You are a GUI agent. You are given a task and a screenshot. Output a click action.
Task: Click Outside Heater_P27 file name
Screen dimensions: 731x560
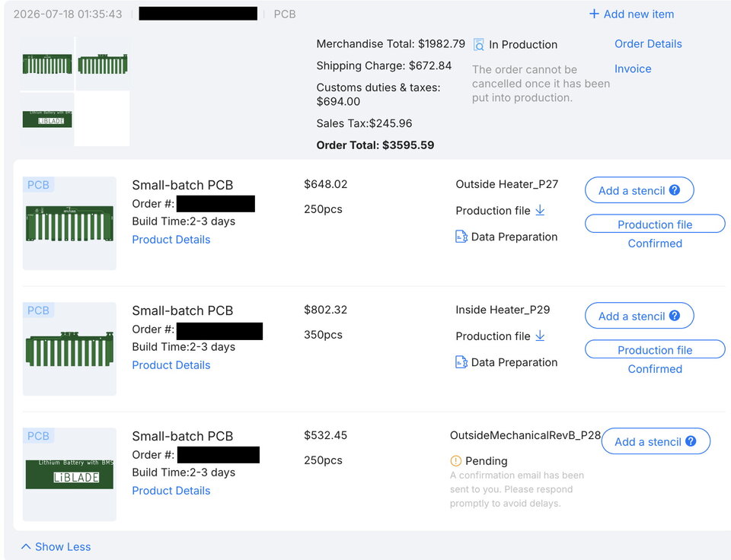coord(507,184)
